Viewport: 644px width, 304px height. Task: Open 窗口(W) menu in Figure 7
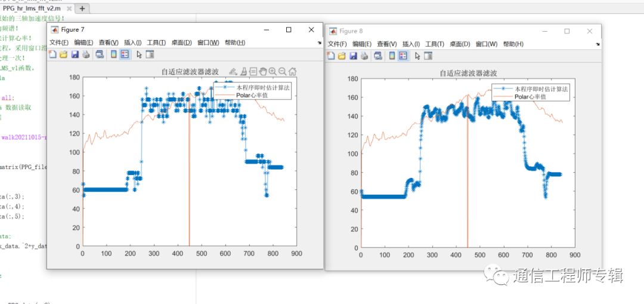[x=208, y=42]
